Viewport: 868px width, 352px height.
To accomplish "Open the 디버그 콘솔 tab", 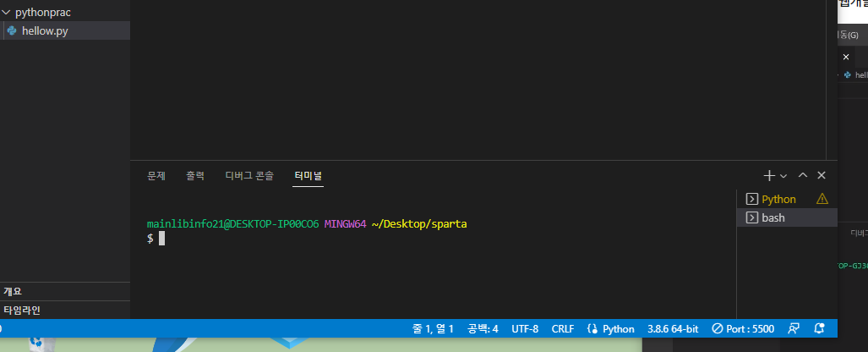I will (249, 176).
